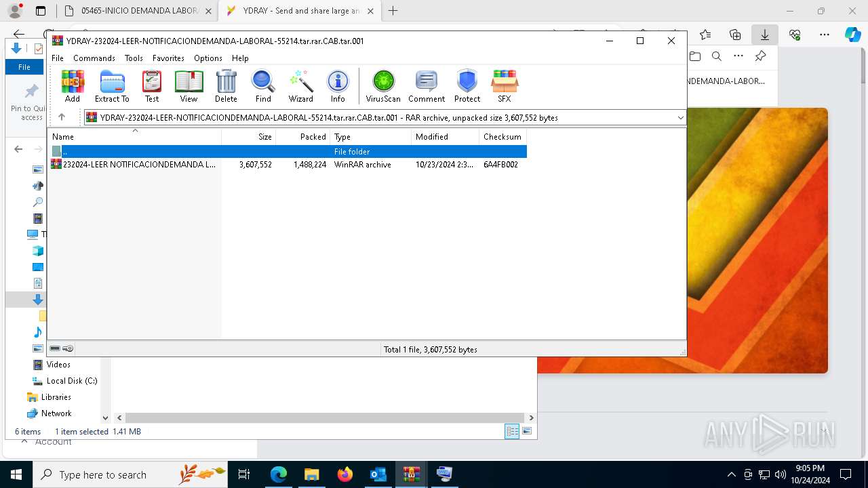
Task: Open Edge downloads button
Action: click(x=764, y=35)
